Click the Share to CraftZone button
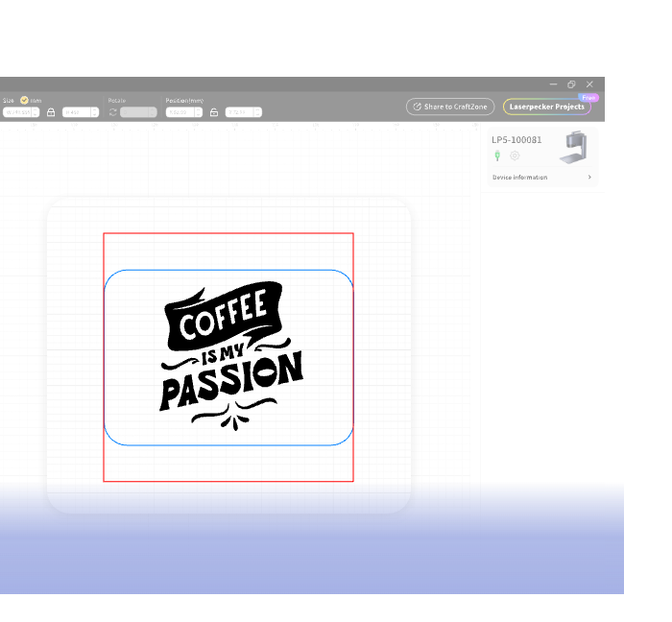The height and width of the screenshot is (622, 672). (450, 107)
